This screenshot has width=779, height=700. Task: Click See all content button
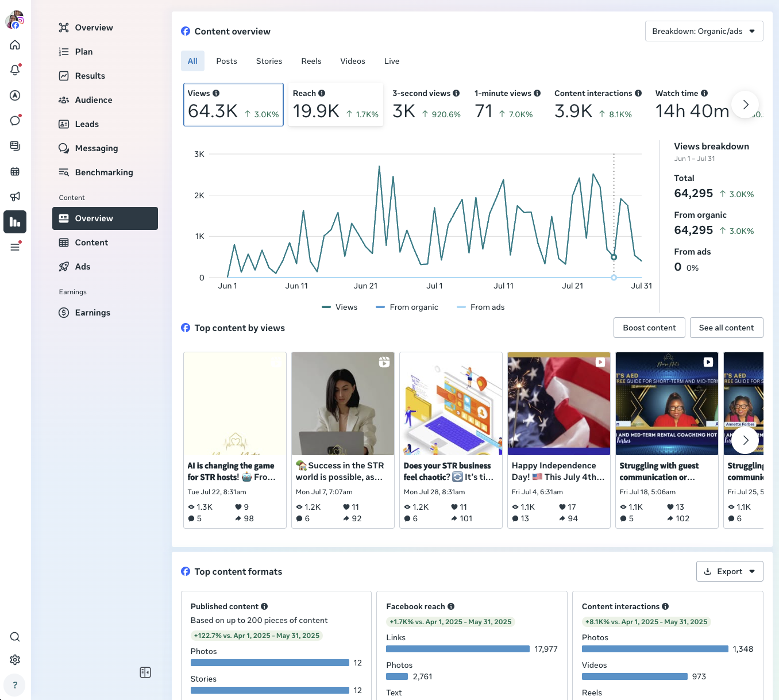tap(726, 328)
